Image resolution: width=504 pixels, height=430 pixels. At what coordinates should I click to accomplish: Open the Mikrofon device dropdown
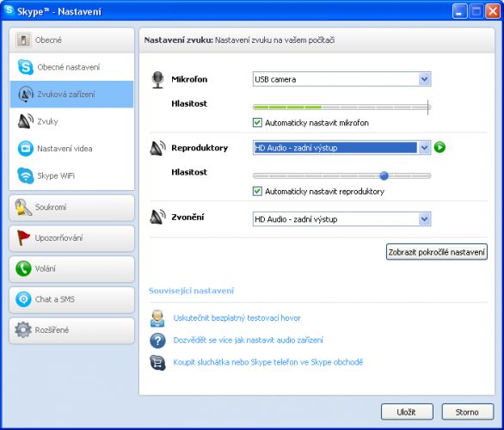341,79
